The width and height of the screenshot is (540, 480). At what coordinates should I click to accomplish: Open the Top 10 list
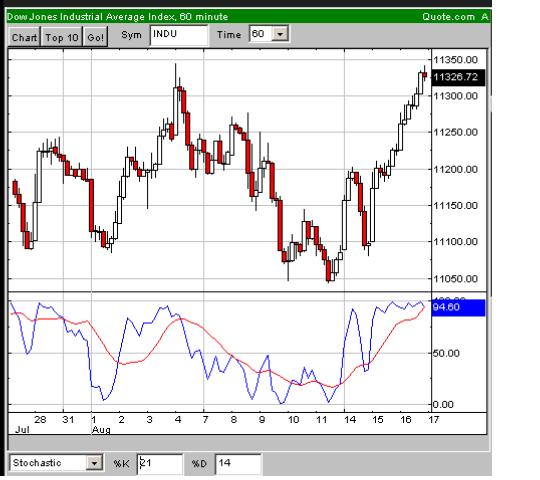click(x=62, y=36)
